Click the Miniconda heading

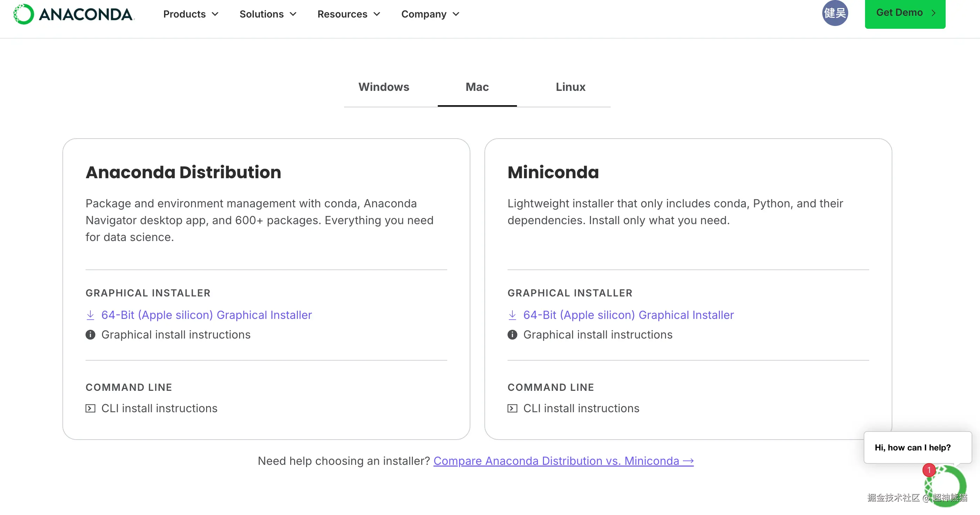tap(553, 172)
